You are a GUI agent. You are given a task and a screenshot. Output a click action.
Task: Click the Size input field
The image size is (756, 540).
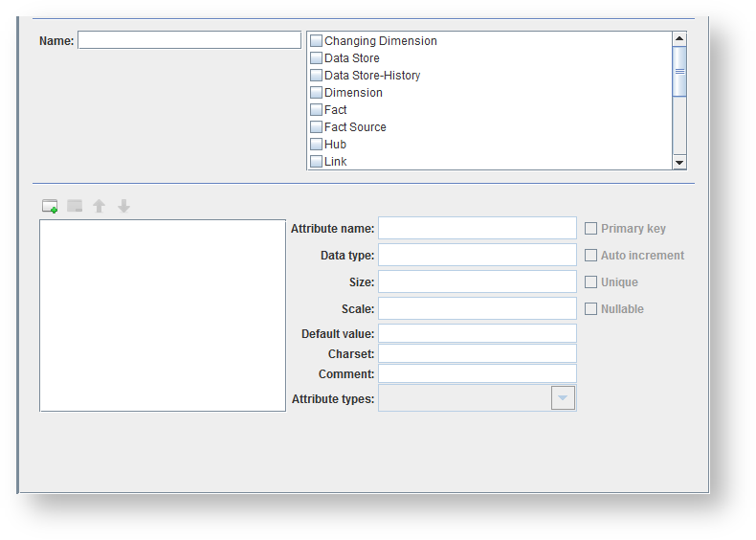478,281
